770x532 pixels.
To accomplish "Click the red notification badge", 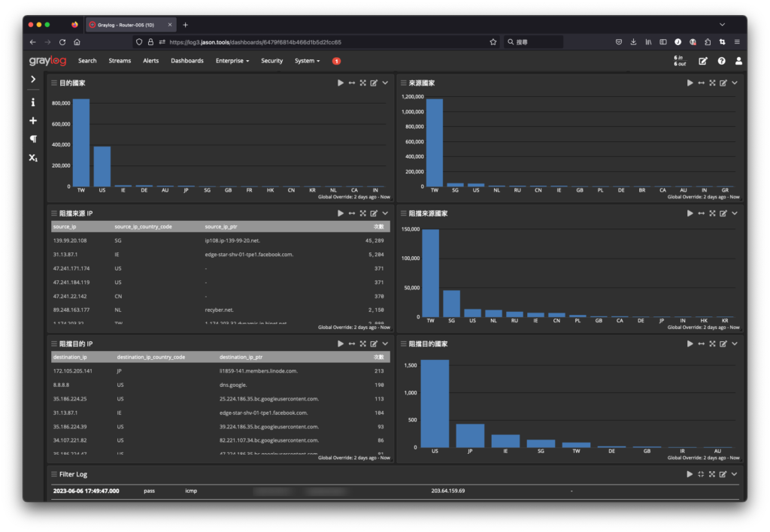I will pyautogui.click(x=336, y=61).
